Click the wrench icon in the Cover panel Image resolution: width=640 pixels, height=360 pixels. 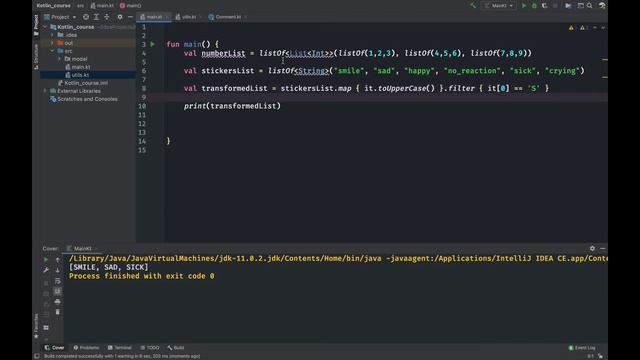(x=46, y=270)
